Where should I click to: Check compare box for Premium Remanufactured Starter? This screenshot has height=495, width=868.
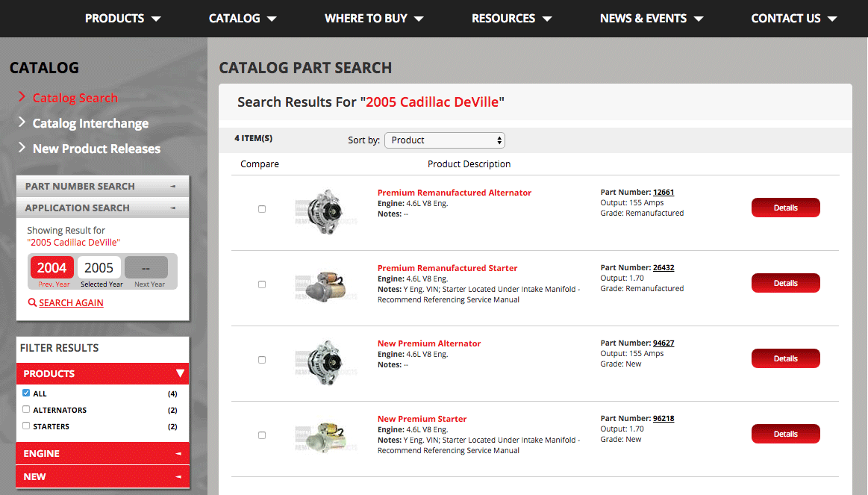point(262,284)
